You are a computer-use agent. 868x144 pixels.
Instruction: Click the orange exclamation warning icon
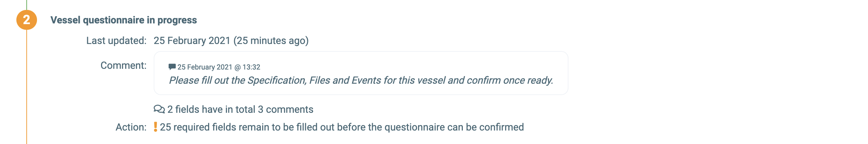point(155,127)
